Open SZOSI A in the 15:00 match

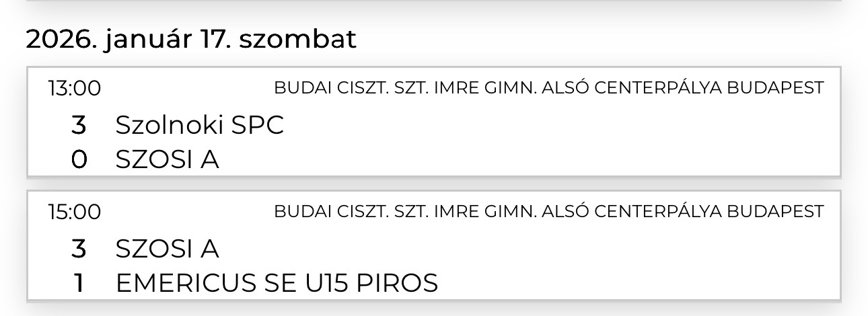point(168,249)
